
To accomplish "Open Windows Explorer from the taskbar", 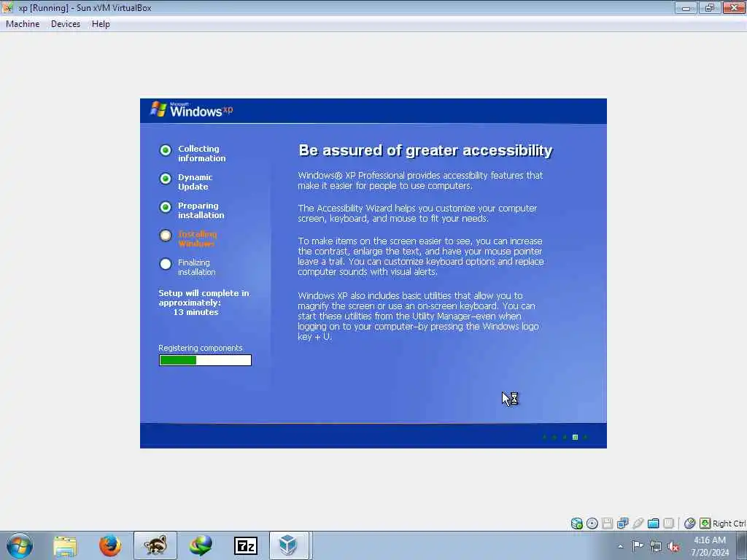I will point(65,545).
